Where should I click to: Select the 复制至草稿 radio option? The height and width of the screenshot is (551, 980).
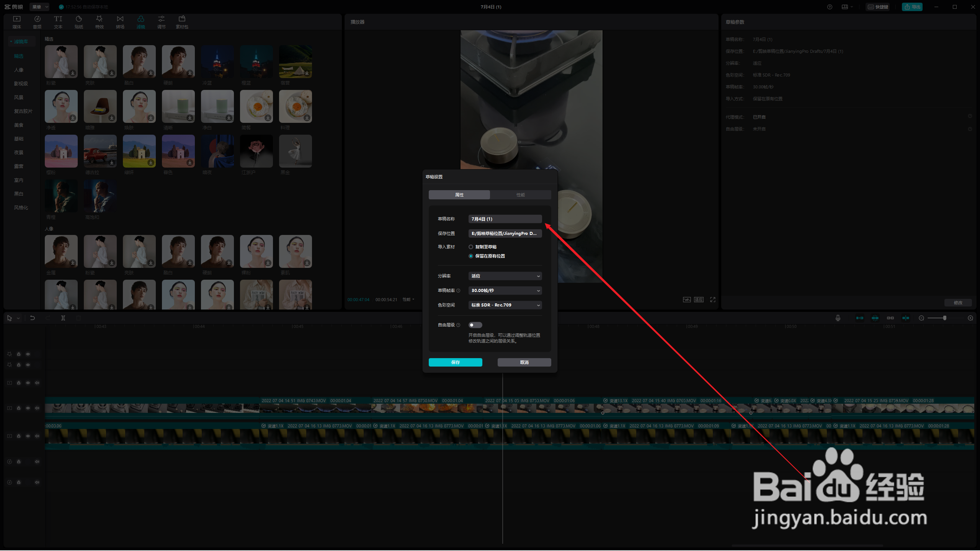click(x=471, y=247)
